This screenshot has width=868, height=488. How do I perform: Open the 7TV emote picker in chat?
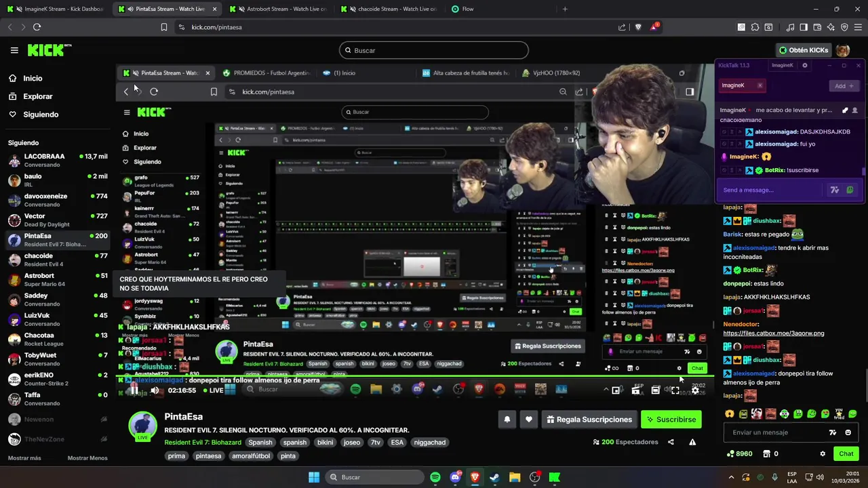click(833, 432)
